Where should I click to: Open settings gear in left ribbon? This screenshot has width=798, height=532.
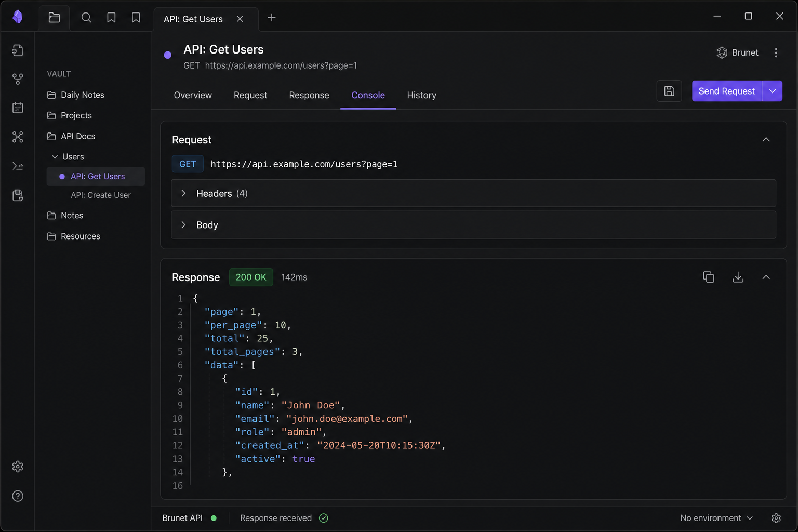tap(18, 467)
